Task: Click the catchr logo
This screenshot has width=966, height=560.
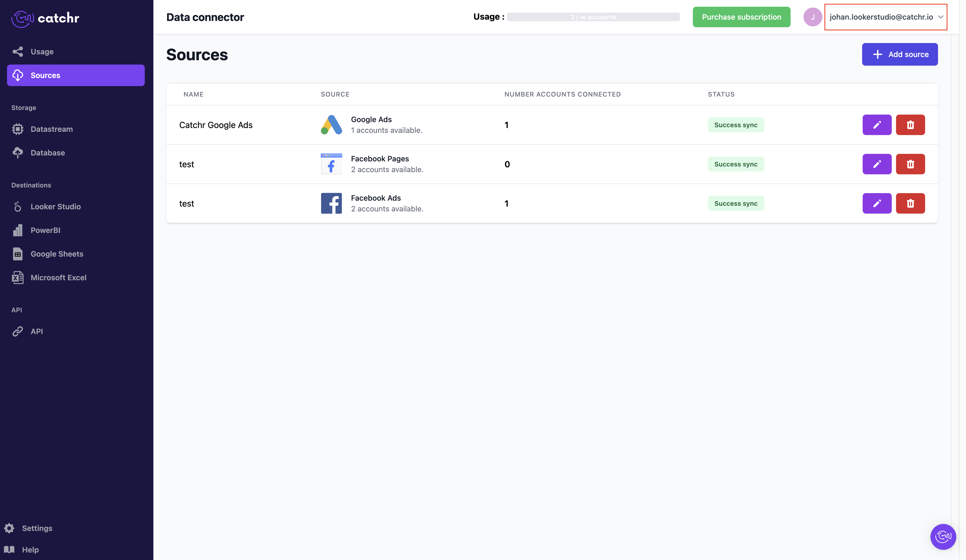Action: tap(45, 18)
